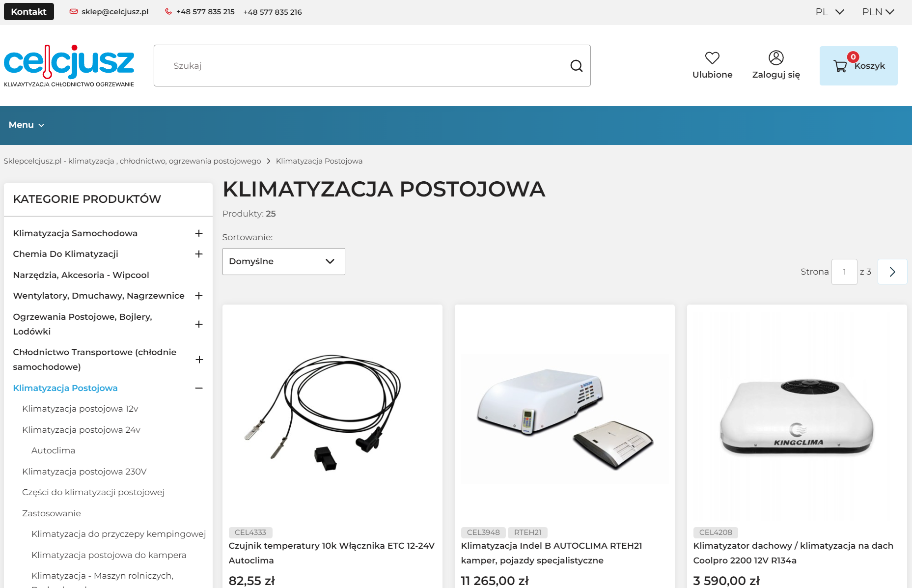Click the phone icon in the header

168,11
